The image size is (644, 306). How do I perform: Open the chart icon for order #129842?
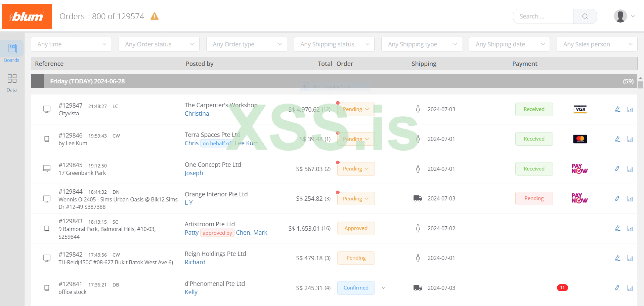pos(630,258)
